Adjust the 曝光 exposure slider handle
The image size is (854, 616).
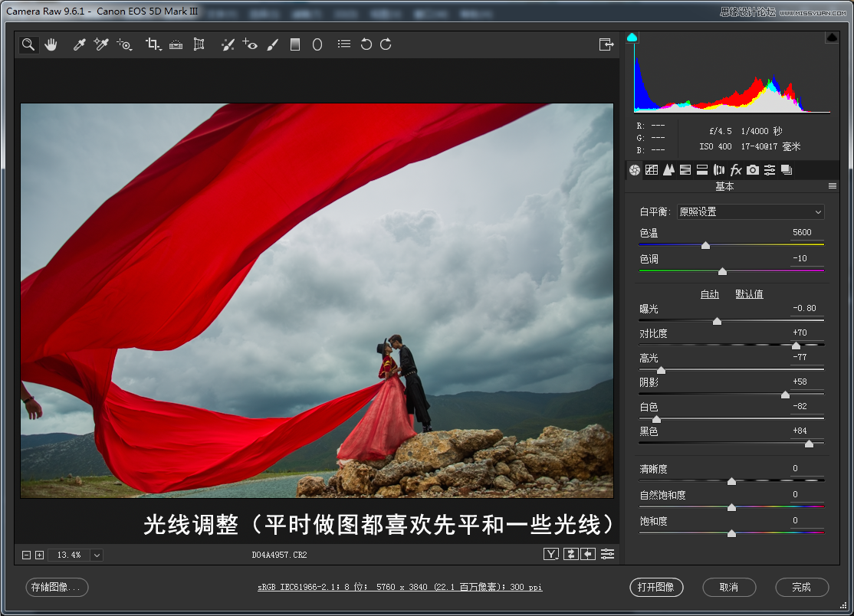click(x=718, y=322)
